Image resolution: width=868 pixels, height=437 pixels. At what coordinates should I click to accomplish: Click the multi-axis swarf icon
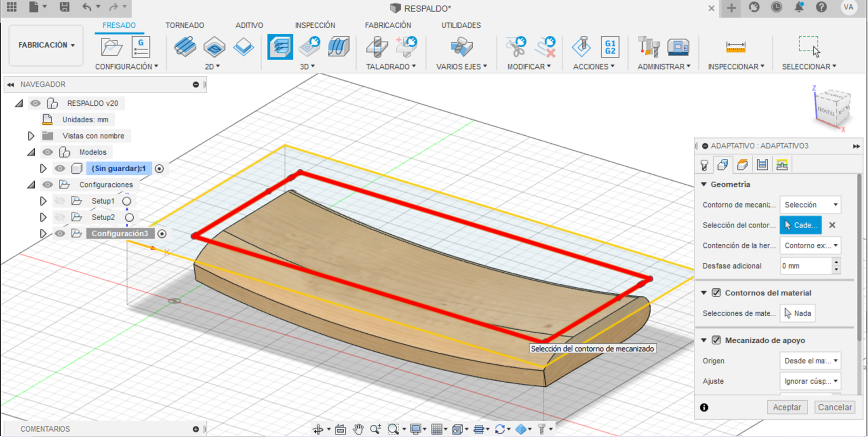coord(462,47)
